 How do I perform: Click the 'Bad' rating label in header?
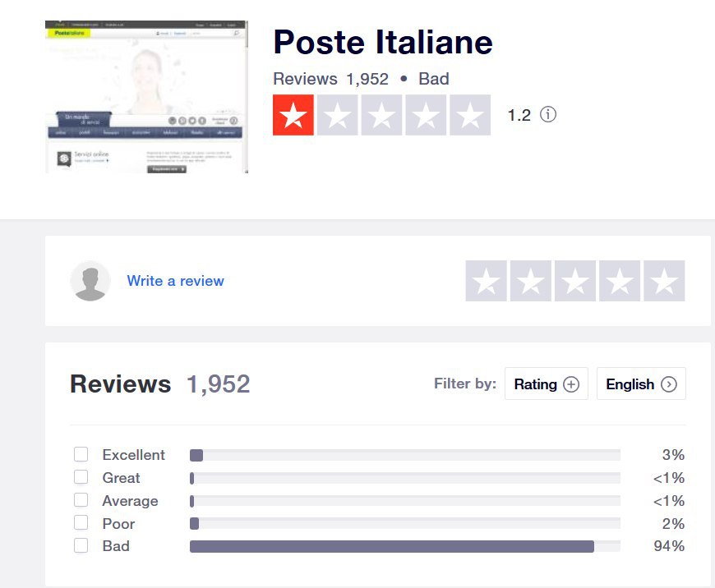[434, 79]
